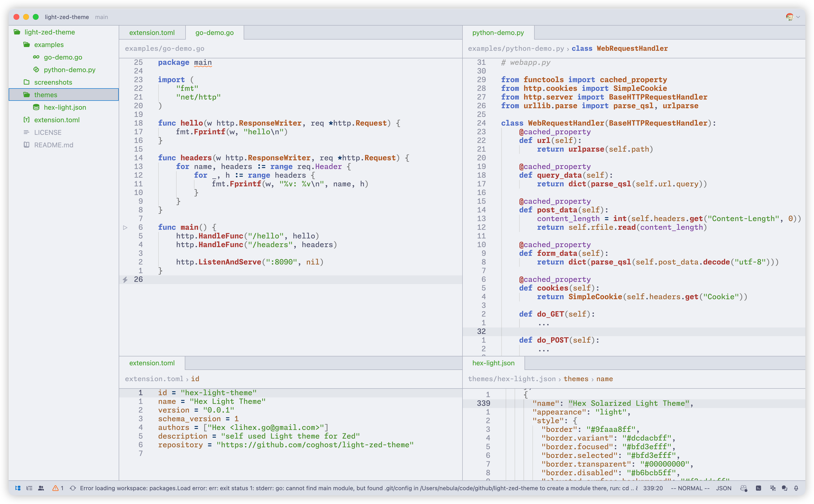814x504 pixels.
Task: Select the bottom-left extension.toml tab
Action: 152,363
